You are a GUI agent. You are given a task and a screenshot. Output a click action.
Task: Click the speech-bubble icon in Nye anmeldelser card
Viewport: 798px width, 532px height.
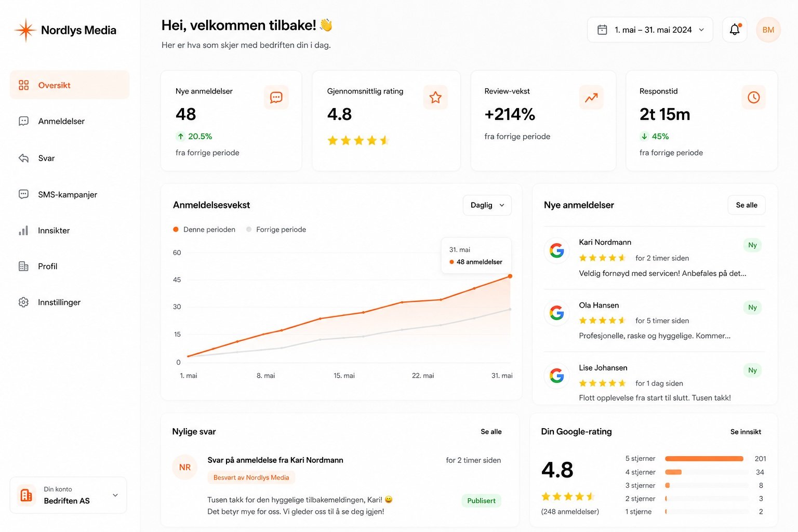coord(276,97)
